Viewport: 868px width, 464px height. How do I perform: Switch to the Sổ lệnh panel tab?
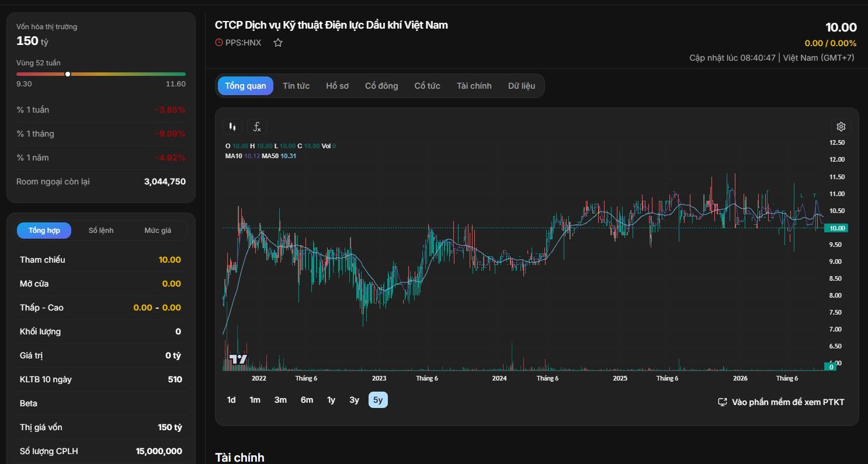coord(101,231)
